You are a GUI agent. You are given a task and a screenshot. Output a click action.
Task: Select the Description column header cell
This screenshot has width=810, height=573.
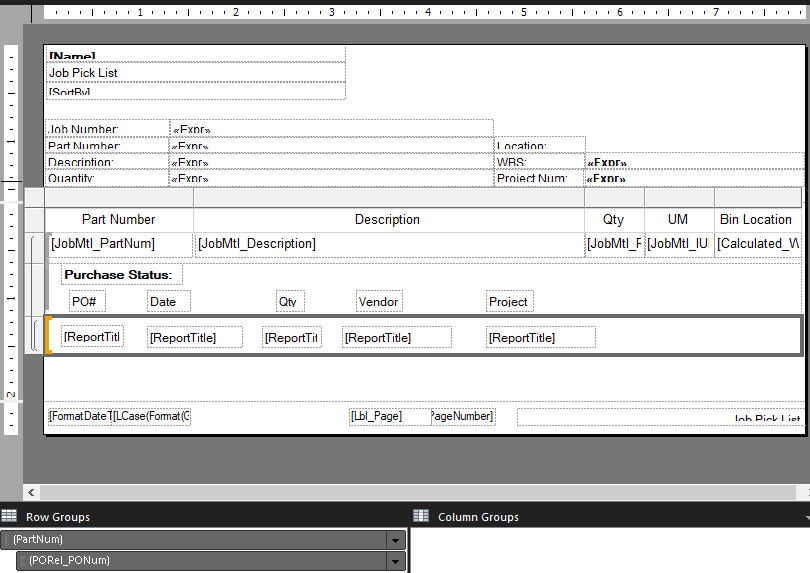pyautogui.click(x=388, y=220)
